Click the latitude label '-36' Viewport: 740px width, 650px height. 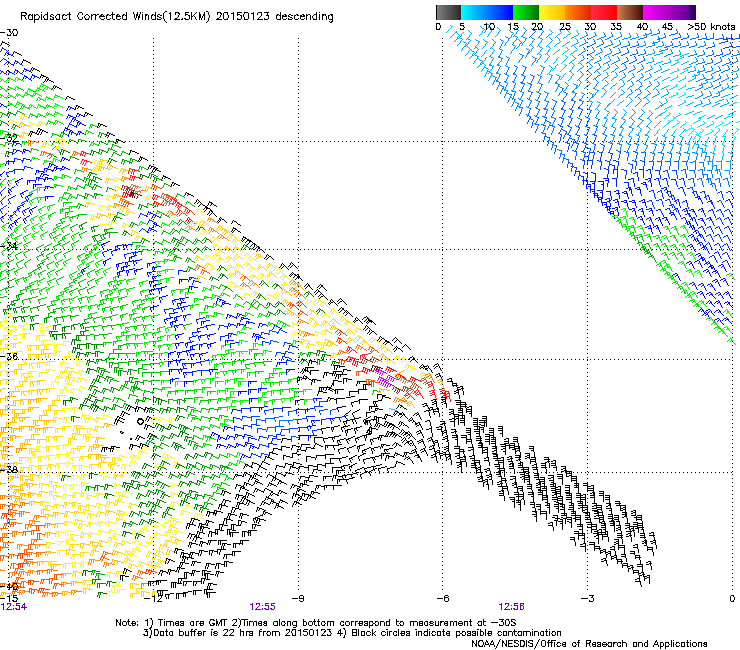click(x=9, y=356)
